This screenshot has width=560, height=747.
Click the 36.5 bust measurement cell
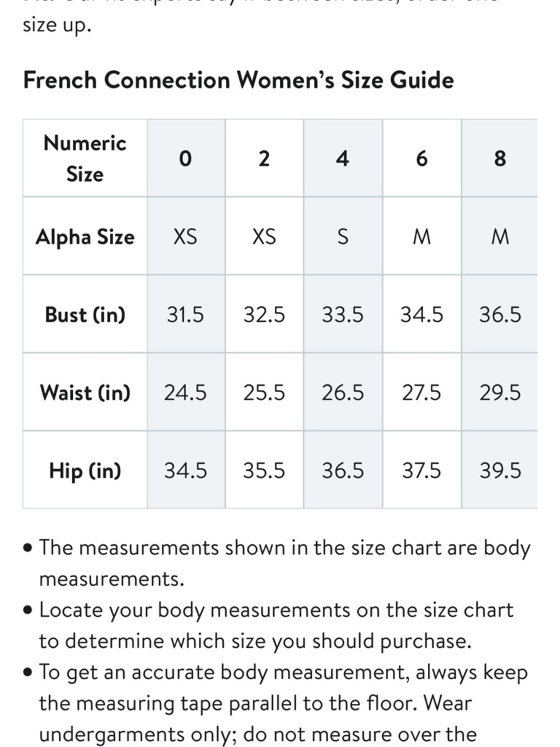tap(500, 314)
